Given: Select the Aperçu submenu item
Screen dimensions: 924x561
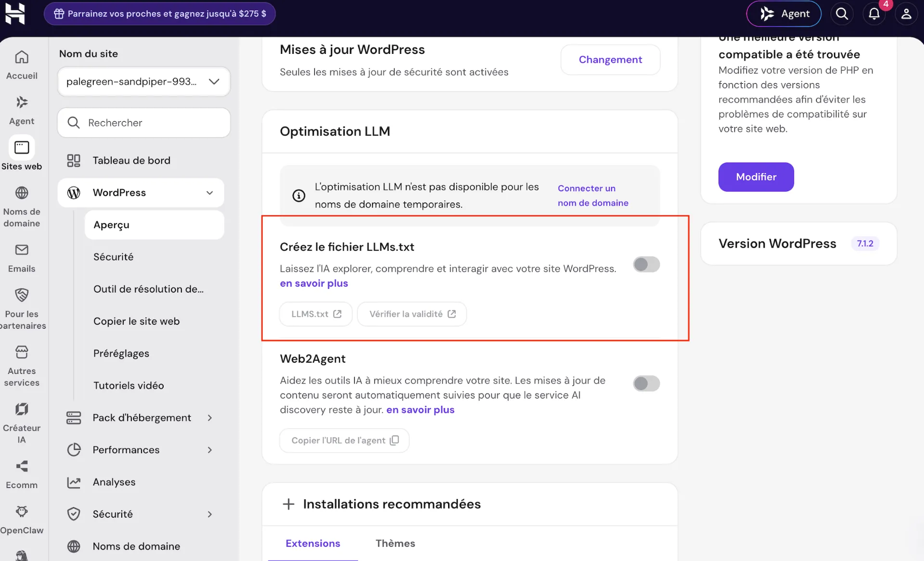Looking at the screenshot, I should coord(154,225).
